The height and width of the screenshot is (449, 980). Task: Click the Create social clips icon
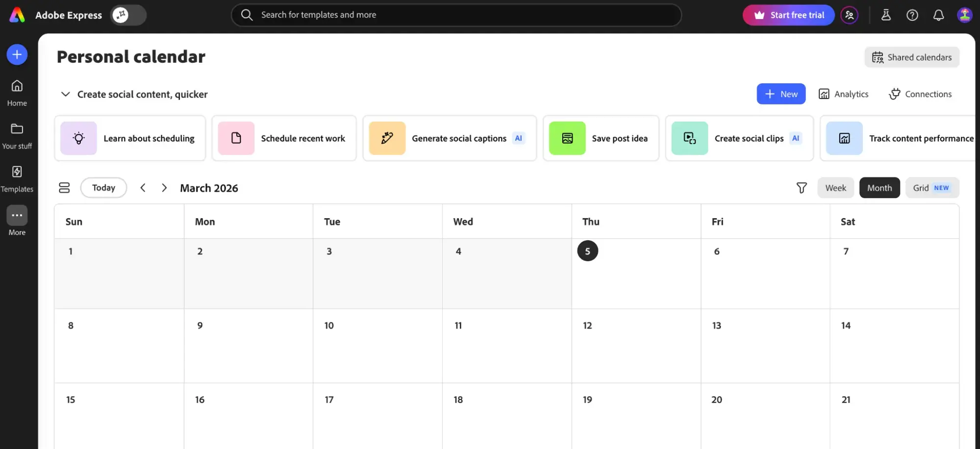pos(689,138)
